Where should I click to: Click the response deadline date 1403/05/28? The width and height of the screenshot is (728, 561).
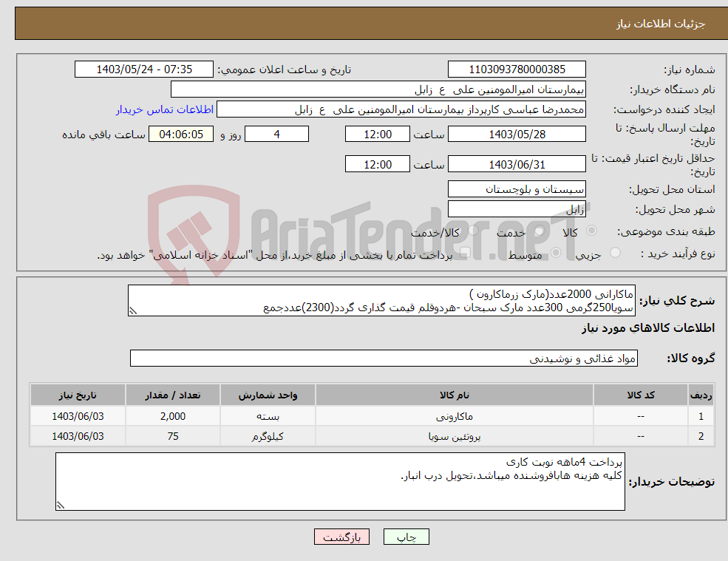tap(517, 135)
